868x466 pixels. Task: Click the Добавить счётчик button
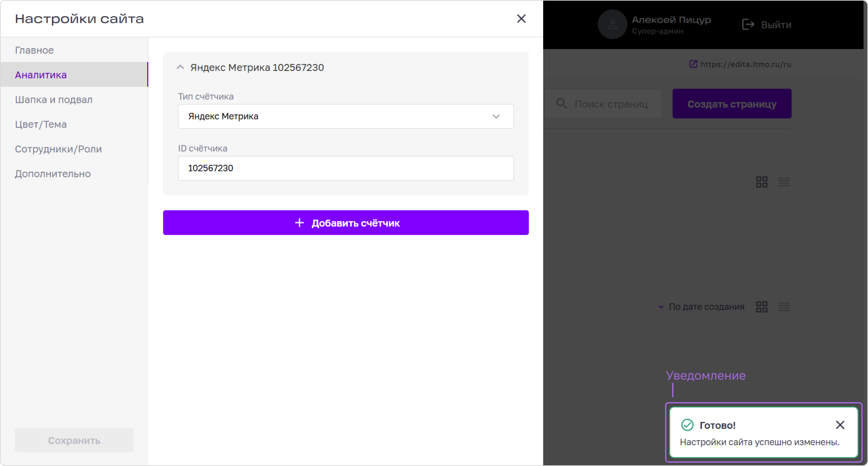[346, 223]
